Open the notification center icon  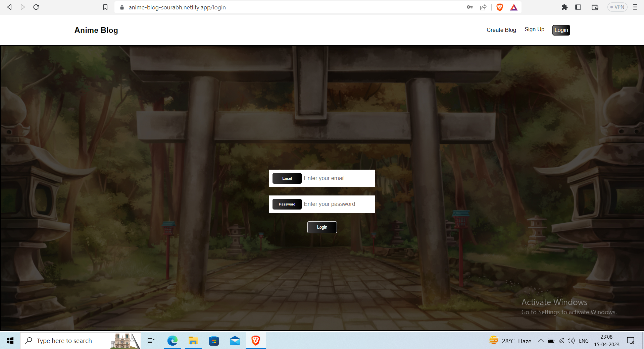(x=631, y=341)
